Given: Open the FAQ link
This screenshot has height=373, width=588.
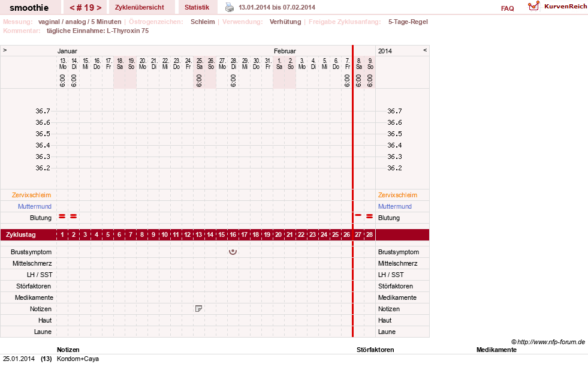Looking at the screenshot, I should [x=507, y=8].
